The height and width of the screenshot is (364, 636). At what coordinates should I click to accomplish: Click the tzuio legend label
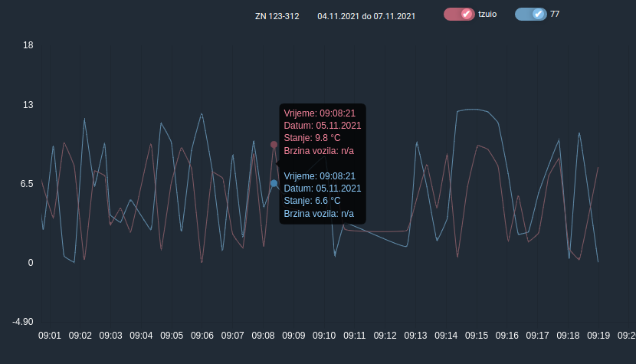[487, 15]
